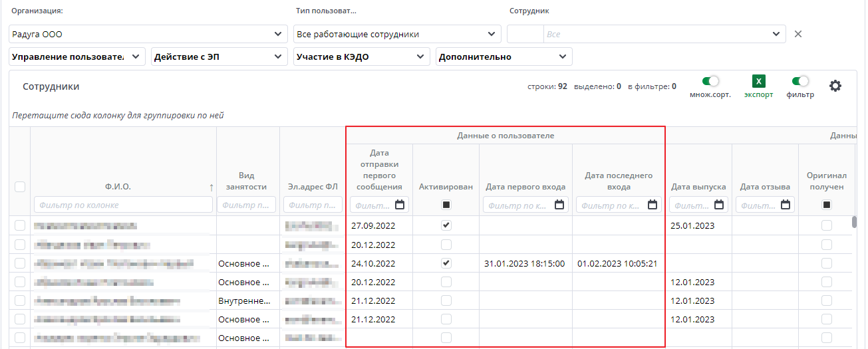Toggle Активирован checkbox in 24.10.2022 row
Screen dimensions: 868x349
[446, 263]
